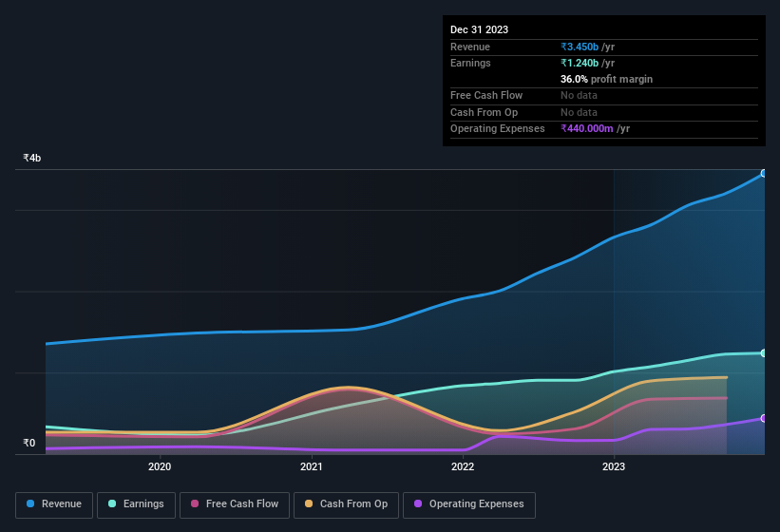Click the Operating Expenses row label in the tooltip
The height and width of the screenshot is (532, 780).
[498, 128]
